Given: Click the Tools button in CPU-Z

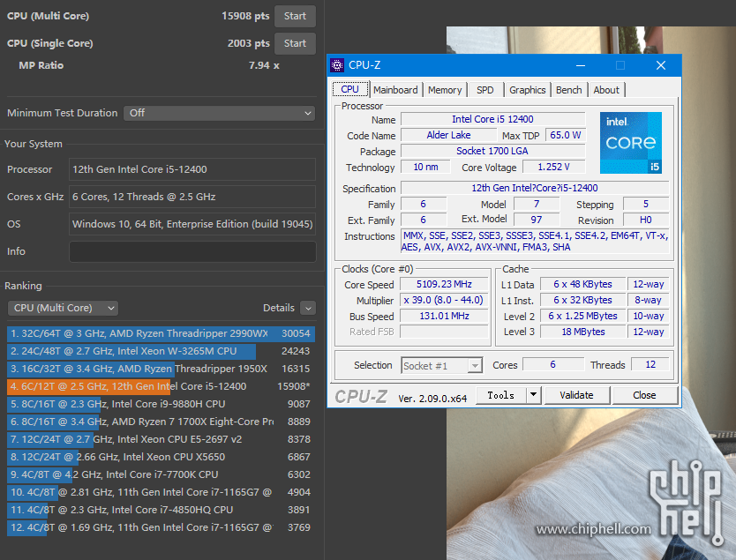Looking at the screenshot, I should click(x=501, y=395).
